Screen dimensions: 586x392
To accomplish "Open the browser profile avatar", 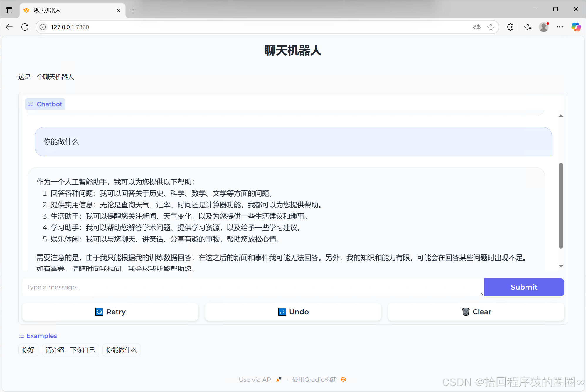I will tap(544, 27).
